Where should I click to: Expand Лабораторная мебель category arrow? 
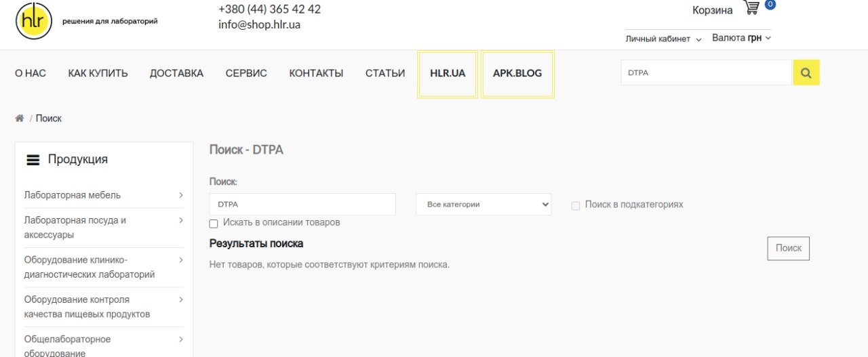(181, 195)
